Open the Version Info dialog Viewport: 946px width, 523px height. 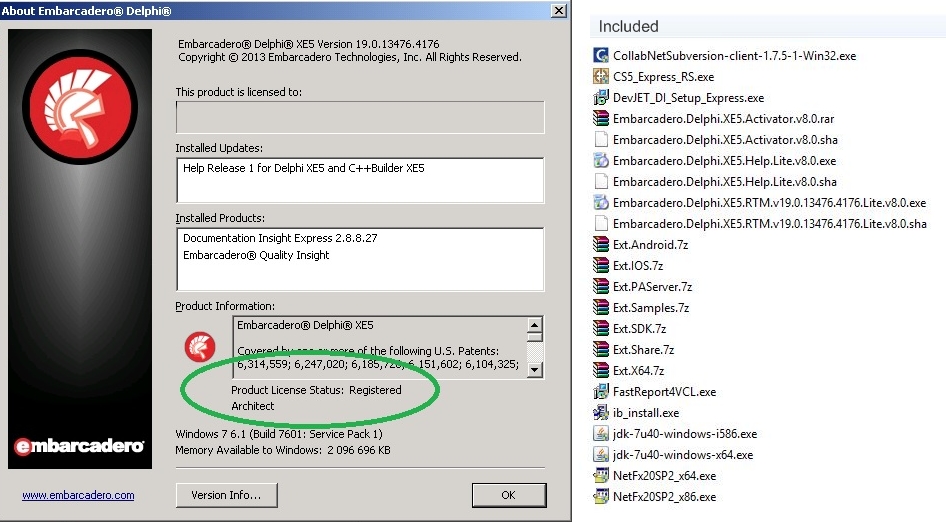click(x=226, y=495)
